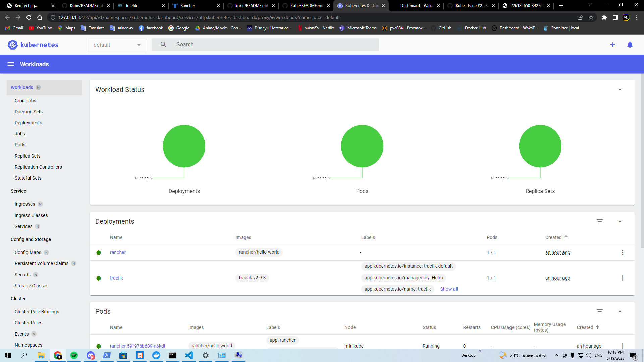Image resolution: width=644 pixels, height=362 pixels.
Task: Select Daemon Sets in sidebar
Action: [29, 112]
